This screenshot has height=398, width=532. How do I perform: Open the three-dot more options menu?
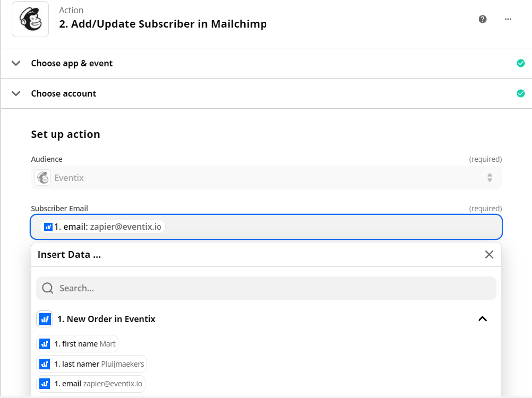(x=508, y=19)
